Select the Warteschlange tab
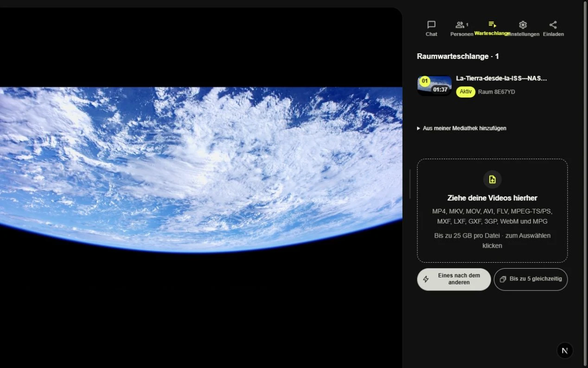588x368 pixels. pyautogui.click(x=492, y=28)
